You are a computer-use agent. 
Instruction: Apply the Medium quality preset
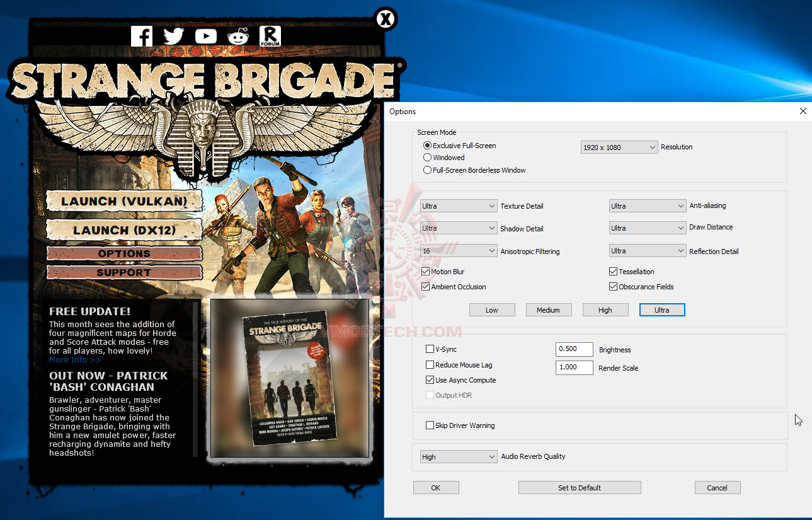click(548, 310)
